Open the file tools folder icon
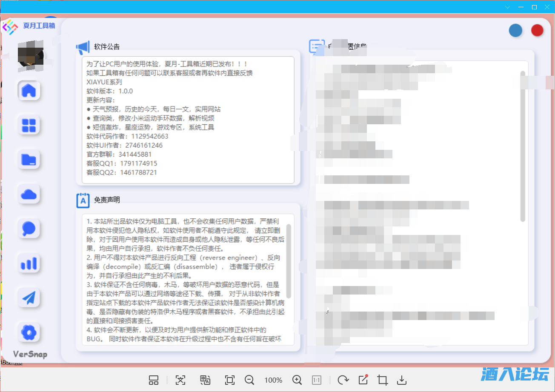Viewport: 555px width, 392px height. [x=29, y=160]
